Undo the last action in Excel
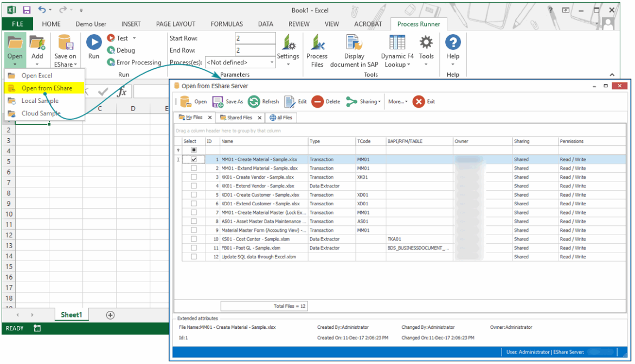Image resolution: width=635 pixels, height=364 pixels. coord(42,10)
